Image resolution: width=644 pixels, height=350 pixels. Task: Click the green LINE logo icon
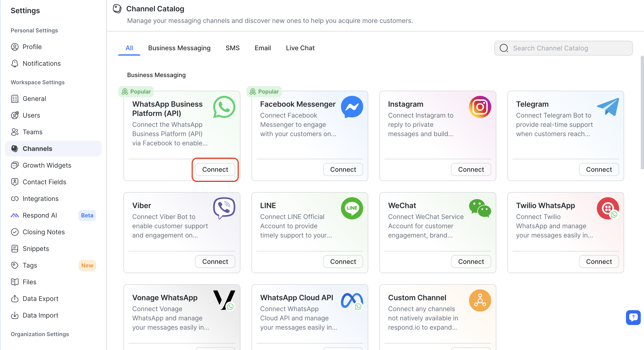pos(352,208)
